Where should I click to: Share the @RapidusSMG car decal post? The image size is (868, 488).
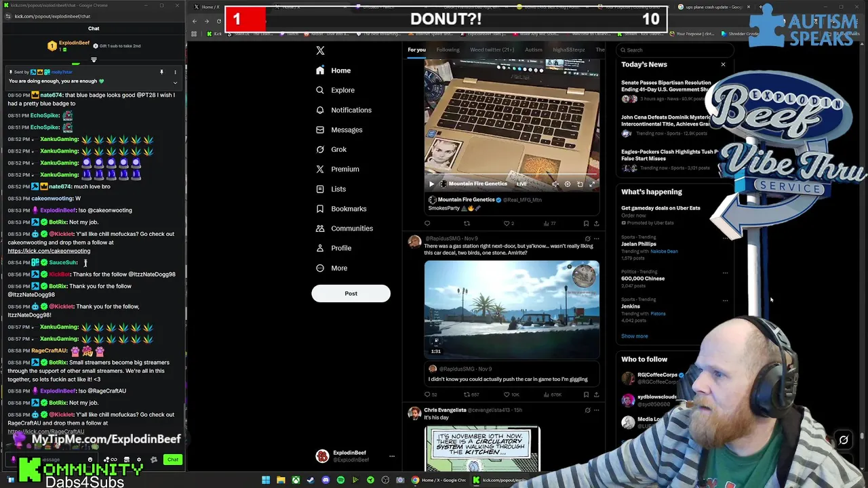[x=596, y=394]
